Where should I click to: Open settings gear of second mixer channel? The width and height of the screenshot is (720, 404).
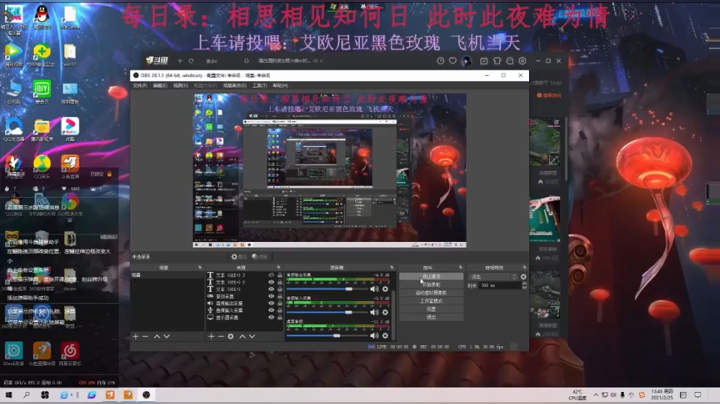[x=385, y=312]
